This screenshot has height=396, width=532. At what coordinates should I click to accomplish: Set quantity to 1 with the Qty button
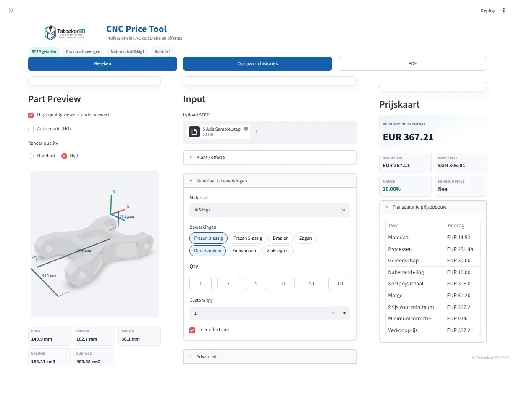pyautogui.click(x=200, y=284)
